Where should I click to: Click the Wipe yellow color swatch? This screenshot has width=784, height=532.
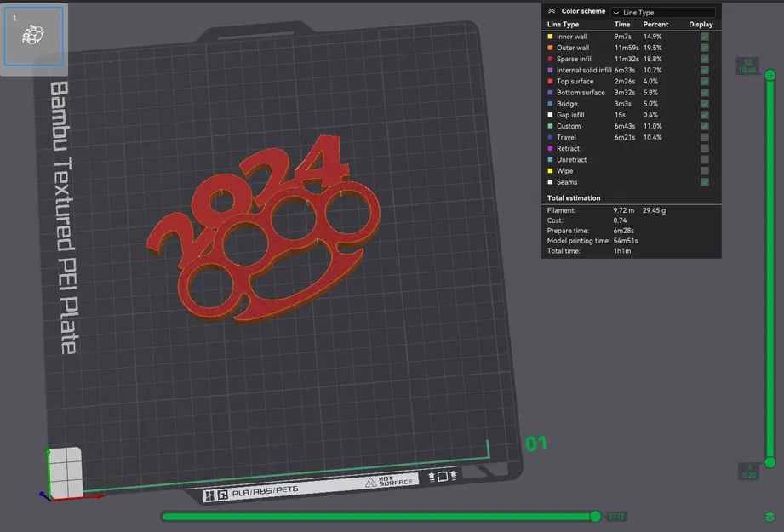pyautogui.click(x=550, y=171)
